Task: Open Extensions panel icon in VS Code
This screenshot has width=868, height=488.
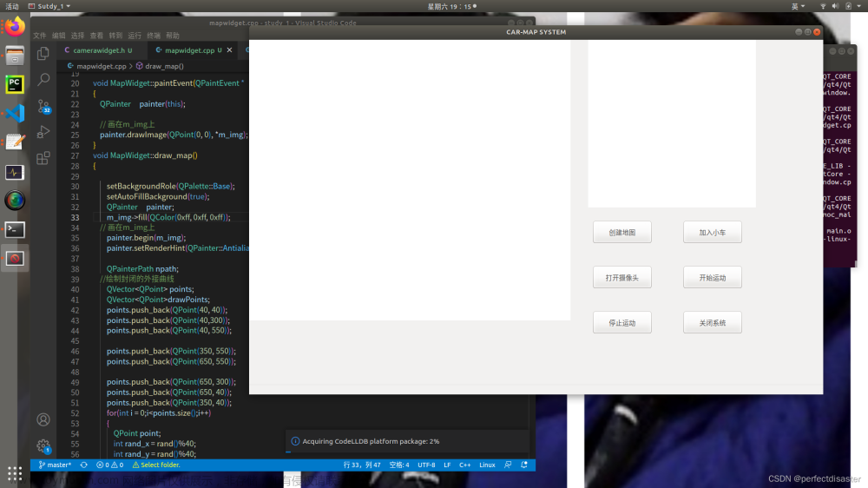Action: [x=43, y=158]
